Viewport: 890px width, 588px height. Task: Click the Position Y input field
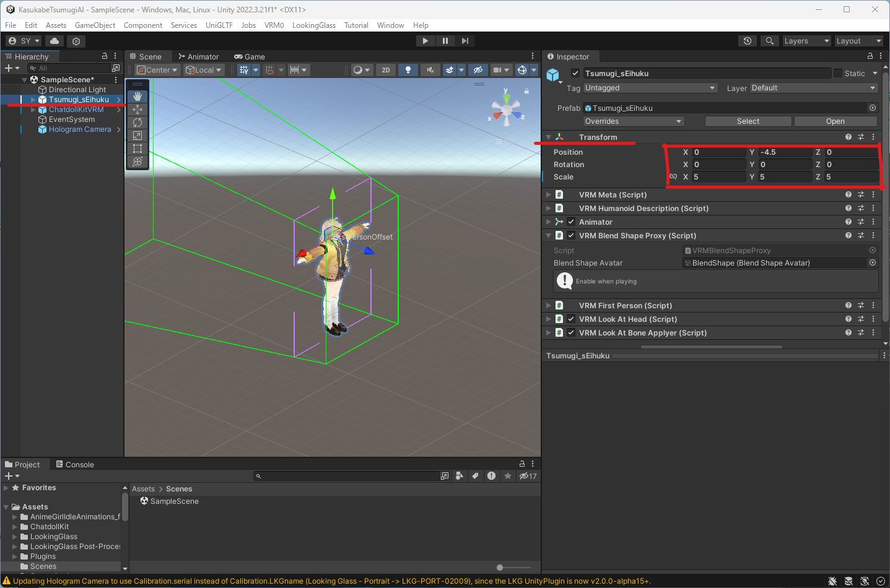(785, 152)
